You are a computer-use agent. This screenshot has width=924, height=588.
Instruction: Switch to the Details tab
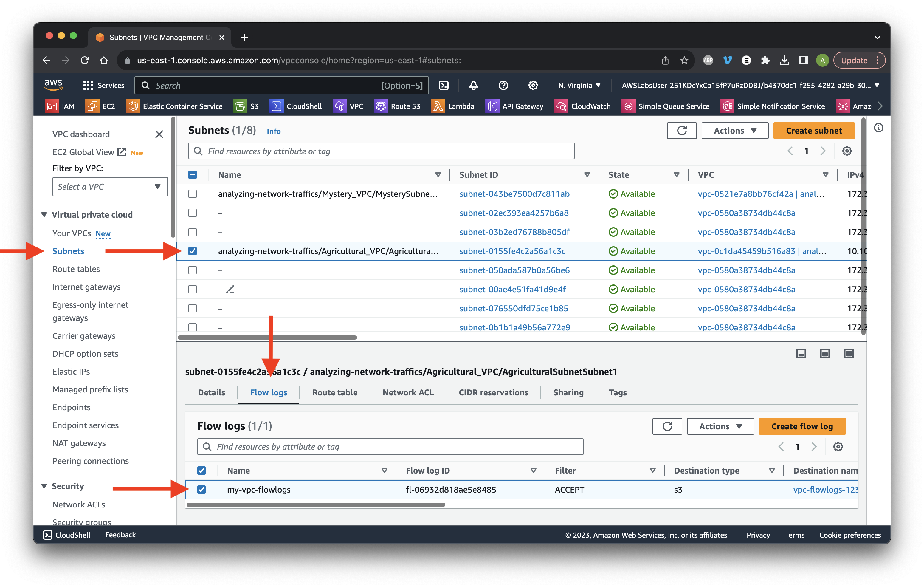[x=211, y=393]
